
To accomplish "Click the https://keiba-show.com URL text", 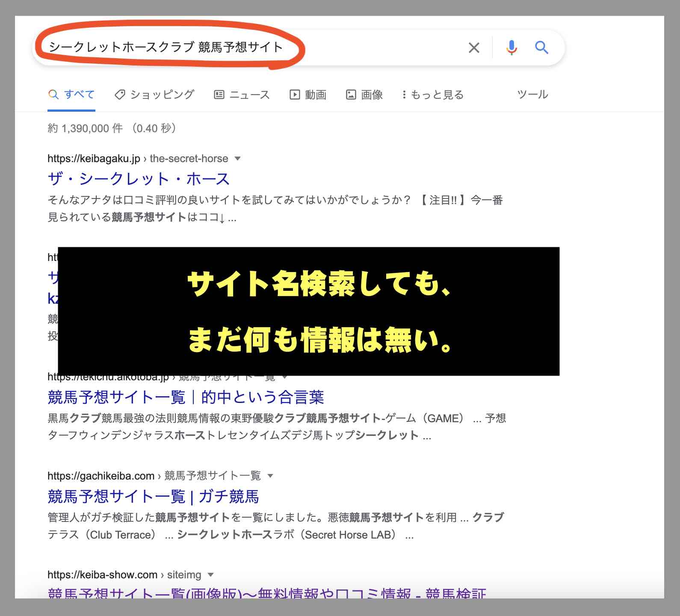I will point(102,575).
